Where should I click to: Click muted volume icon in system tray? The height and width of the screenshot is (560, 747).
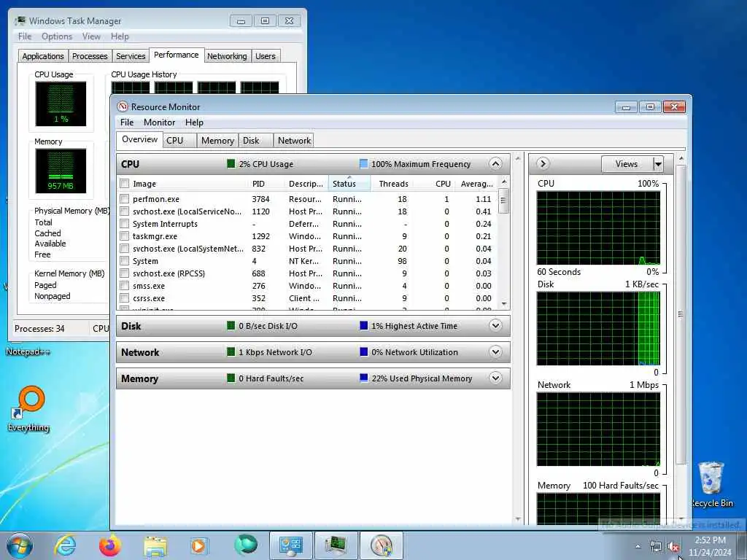pos(673,547)
